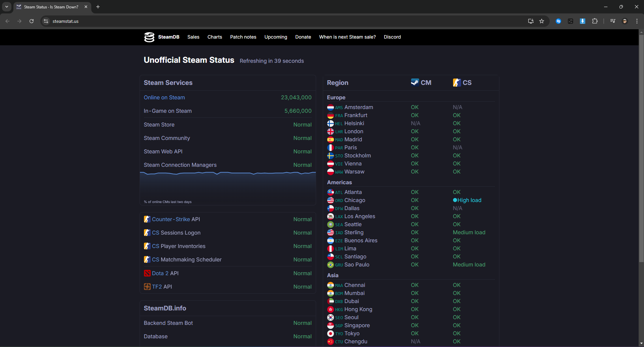Click the London UK flag icon

pyautogui.click(x=331, y=132)
